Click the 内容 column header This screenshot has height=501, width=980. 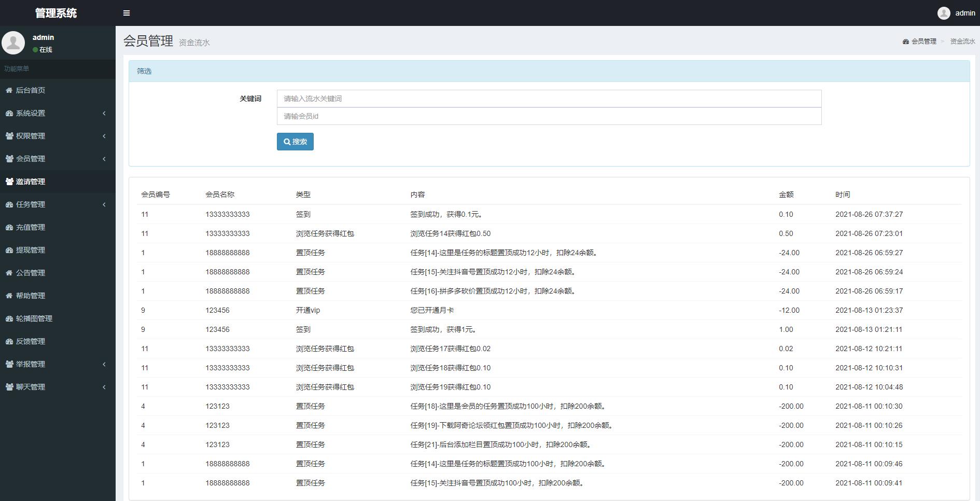pyautogui.click(x=417, y=194)
